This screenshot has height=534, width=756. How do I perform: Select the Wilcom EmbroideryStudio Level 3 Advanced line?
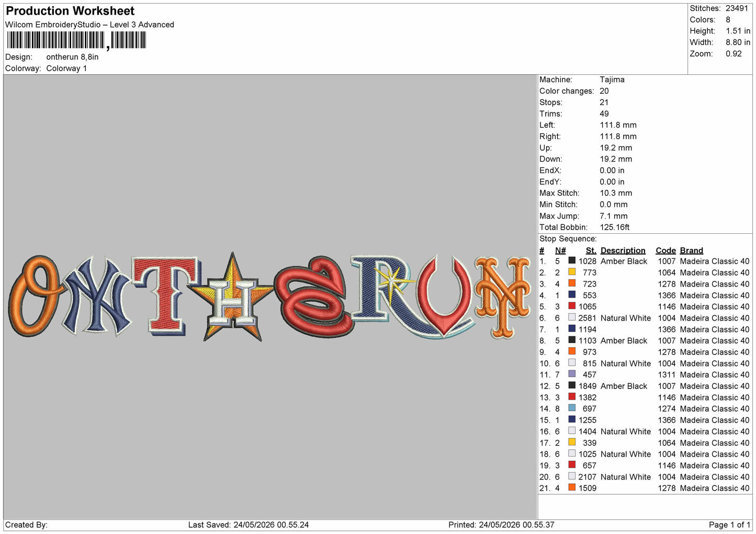tap(89, 25)
